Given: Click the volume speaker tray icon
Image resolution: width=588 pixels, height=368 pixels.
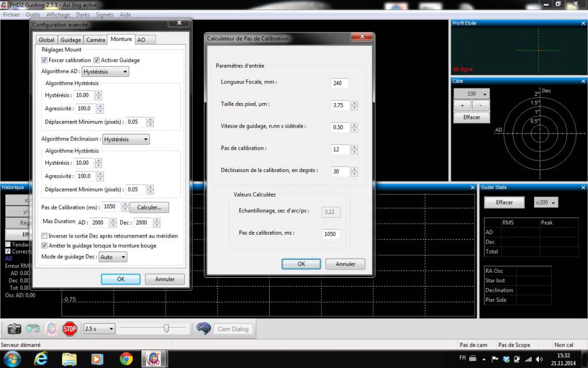Looking at the screenshot, I should tap(539, 359).
